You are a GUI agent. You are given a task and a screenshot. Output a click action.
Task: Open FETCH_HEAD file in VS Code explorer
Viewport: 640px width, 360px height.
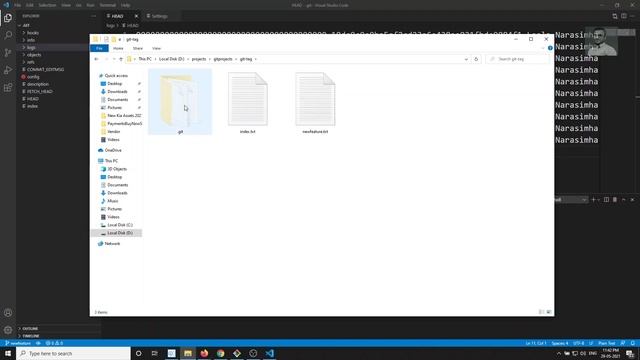(x=40, y=91)
